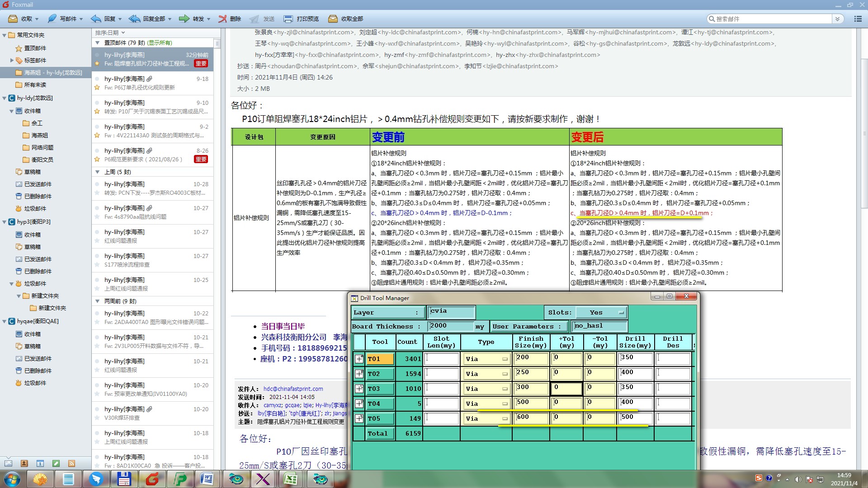Click the Excel icon in Windows taskbar

point(290,479)
